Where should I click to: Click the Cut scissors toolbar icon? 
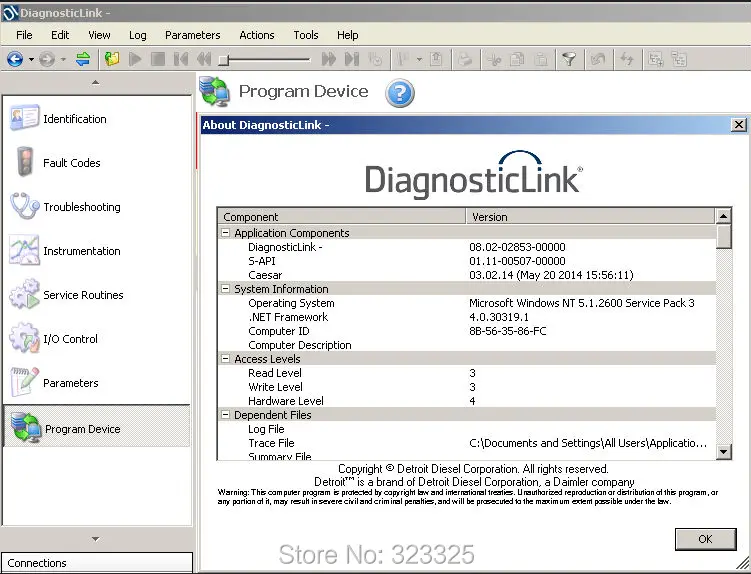pyautogui.click(x=494, y=59)
